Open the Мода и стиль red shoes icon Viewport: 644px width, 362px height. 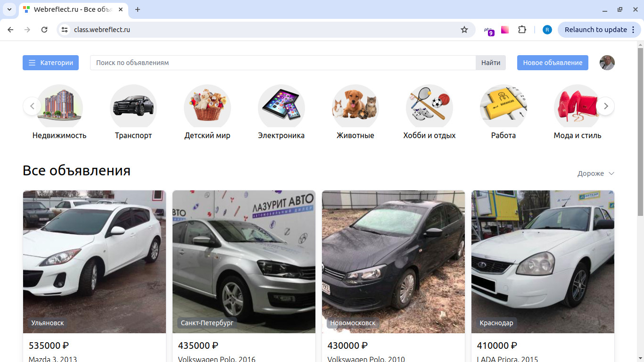tap(578, 106)
